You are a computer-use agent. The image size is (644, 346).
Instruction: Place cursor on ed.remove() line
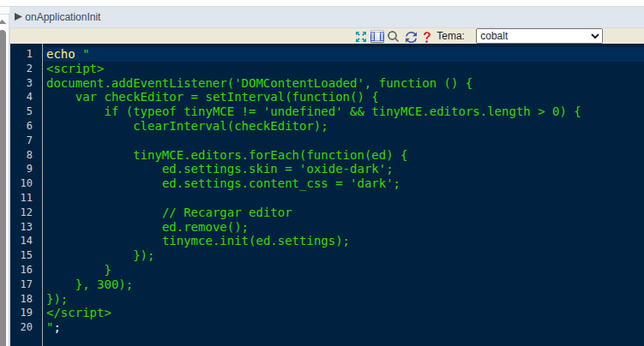pos(204,227)
